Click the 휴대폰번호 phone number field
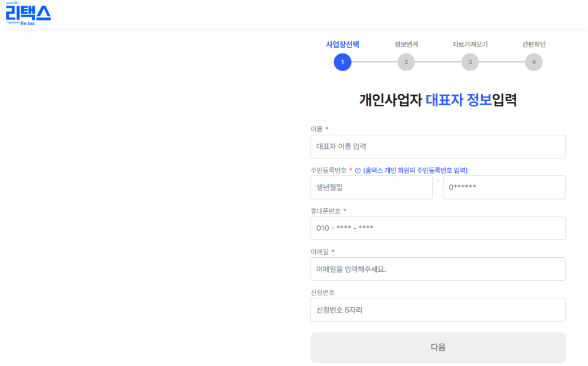Image resolution: width=588 pixels, height=366 pixels. 438,228
